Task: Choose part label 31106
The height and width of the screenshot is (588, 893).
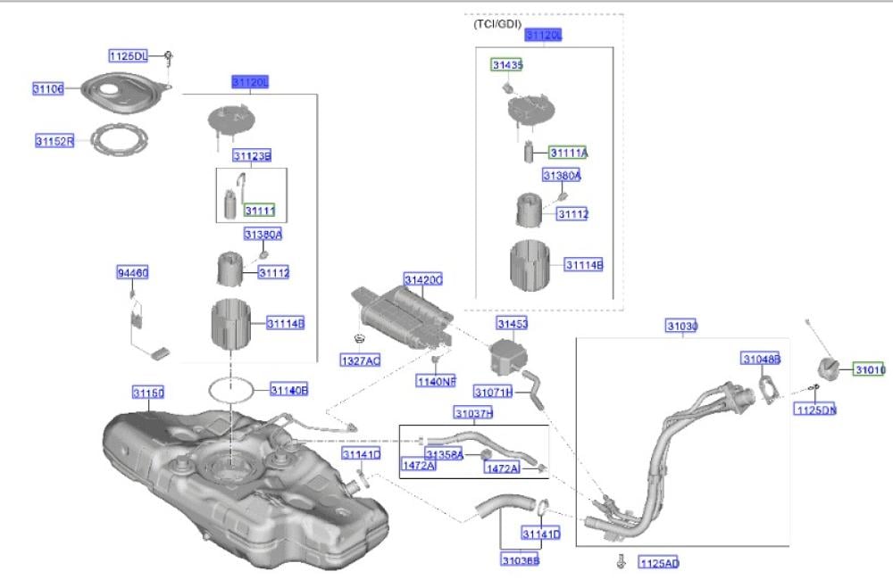Action: [x=48, y=89]
